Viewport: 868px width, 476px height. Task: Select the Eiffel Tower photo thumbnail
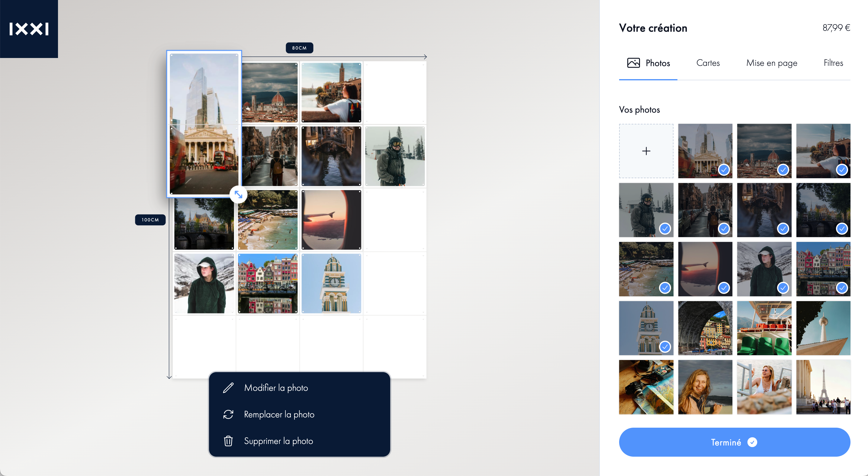pos(823,387)
